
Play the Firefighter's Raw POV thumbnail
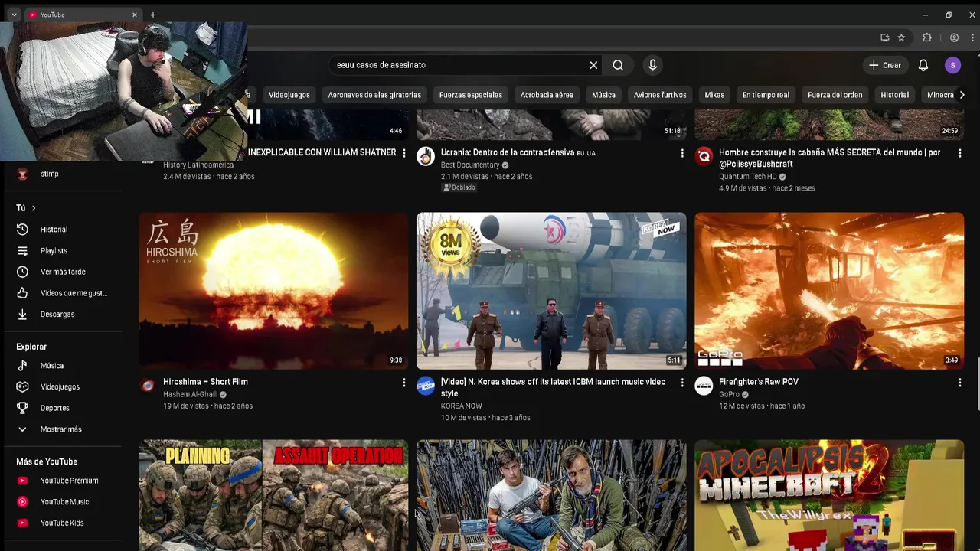[x=829, y=291]
